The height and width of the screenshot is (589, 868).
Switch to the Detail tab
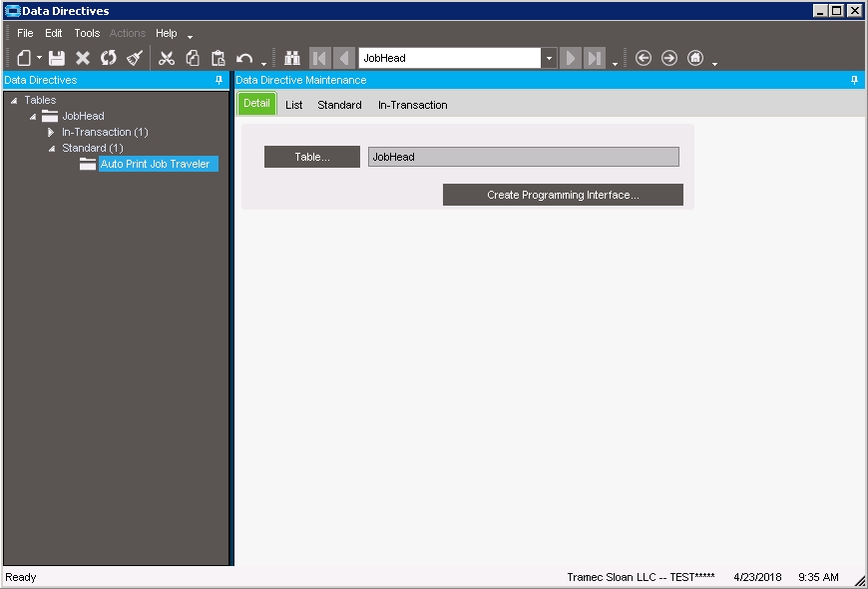(x=256, y=104)
